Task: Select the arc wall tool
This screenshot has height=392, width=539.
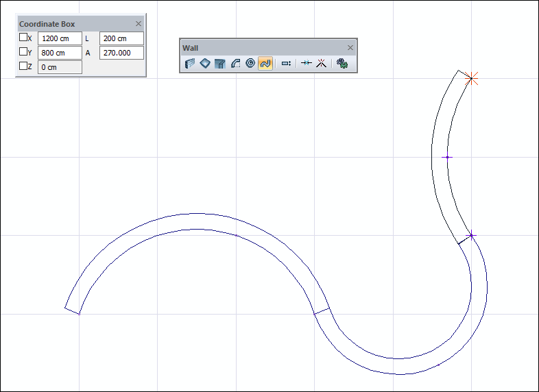Action: tap(235, 64)
